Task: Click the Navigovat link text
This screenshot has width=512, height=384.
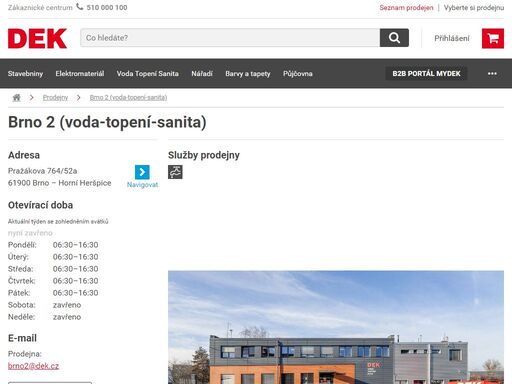Action: click(x=142, y=185)
